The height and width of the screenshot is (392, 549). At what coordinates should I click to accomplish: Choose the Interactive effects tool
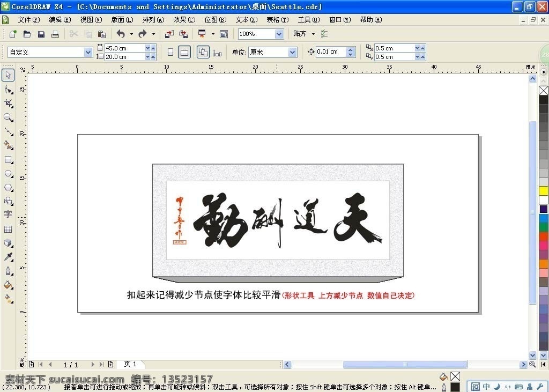pyautogui.click(x=9, y=243)
